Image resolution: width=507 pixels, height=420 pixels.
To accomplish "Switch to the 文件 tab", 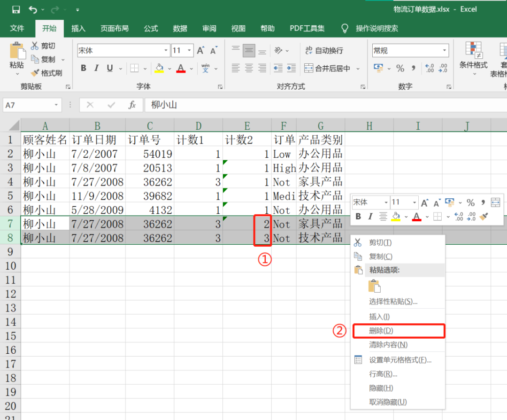I will (17, 29).
